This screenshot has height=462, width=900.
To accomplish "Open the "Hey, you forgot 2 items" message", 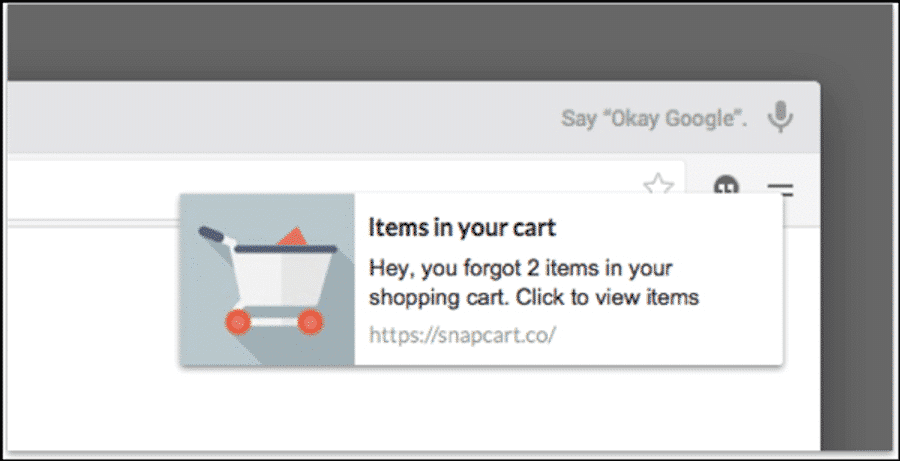I will pyautogui.click(x=533, y=283).
